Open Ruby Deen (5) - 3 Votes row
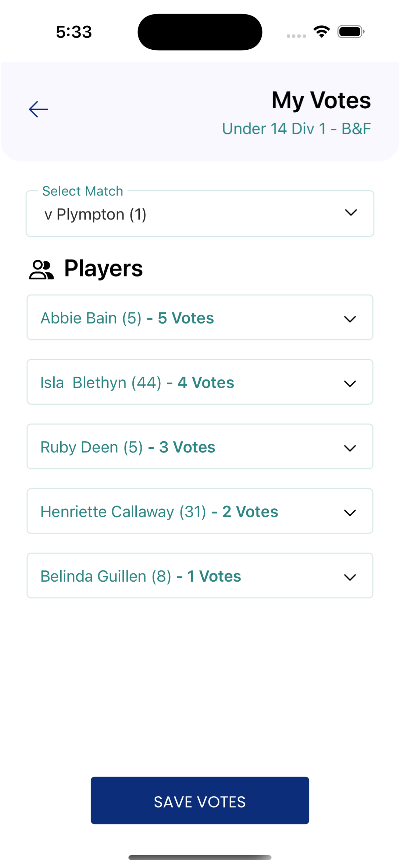Image resolution: width=400 pixels, height=868 pixels. pos(200,446)
